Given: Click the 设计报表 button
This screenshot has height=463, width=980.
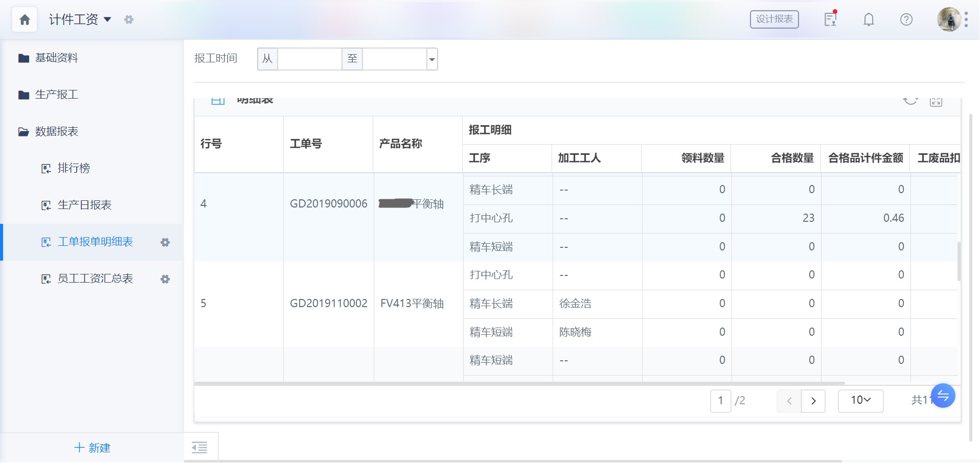Looking at the screenshot, I should point(774,19).
